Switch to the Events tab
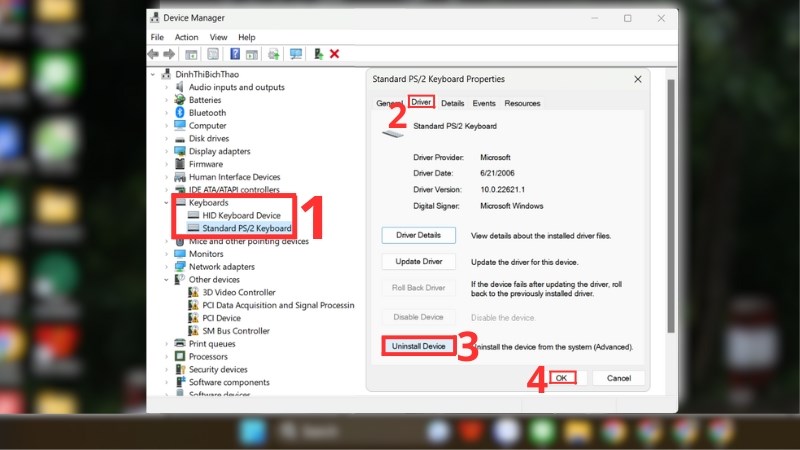The image size is (800, 450). click(484, 103)
